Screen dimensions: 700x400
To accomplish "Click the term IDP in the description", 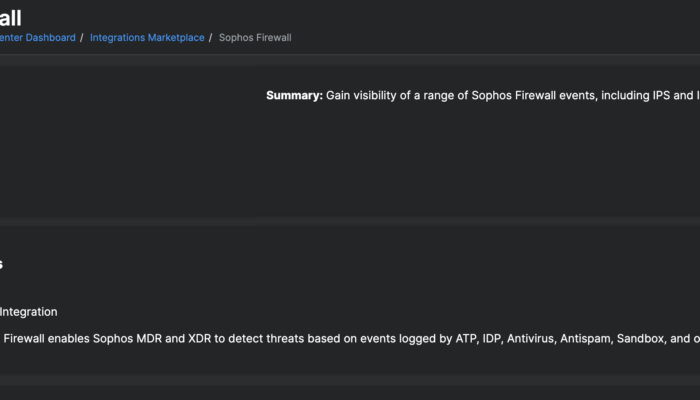I will (x=487, y=339).
